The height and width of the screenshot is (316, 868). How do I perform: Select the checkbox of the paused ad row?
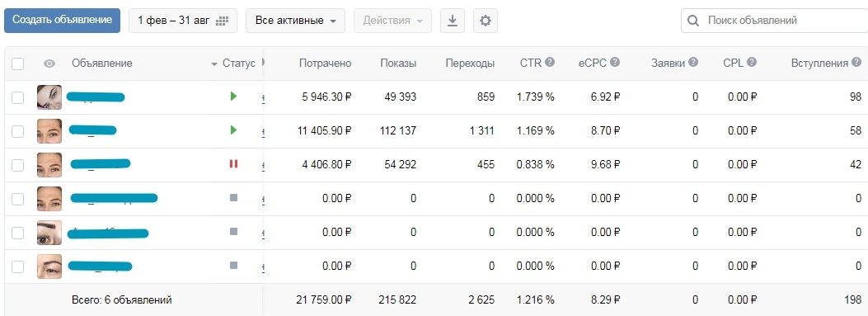click(17, 165)
